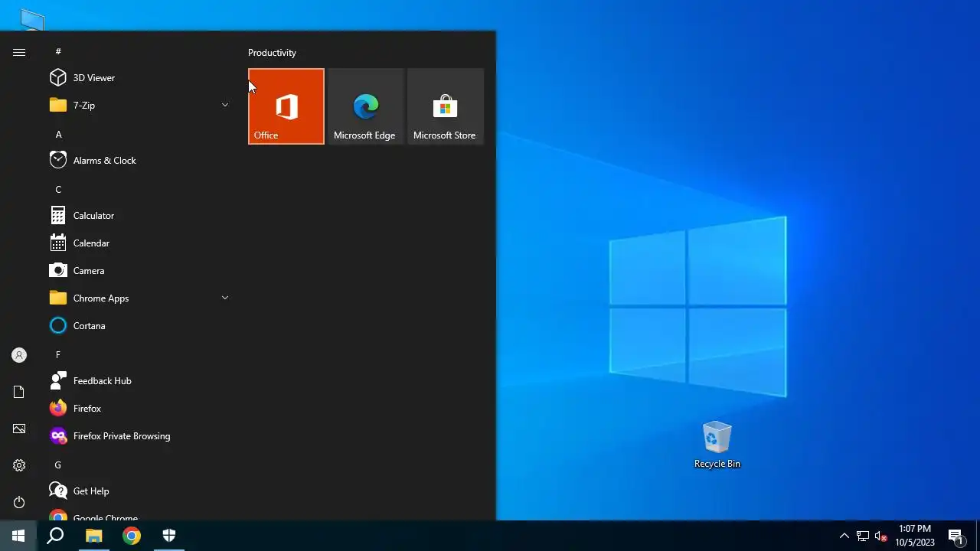
Task: Click the Windows Start button
Action: click(x=18, y=536)
